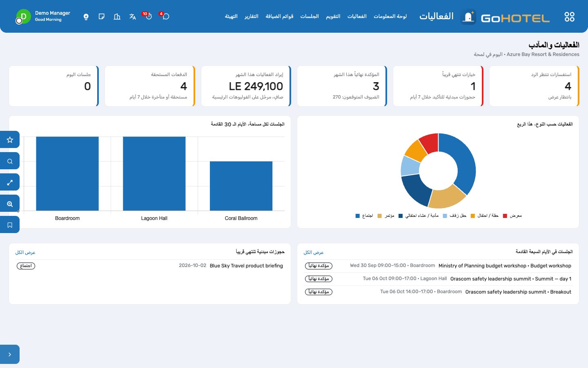The width and height of the screenshot is (588, 368).
Task: Click the GoHotel bell logo
Action: pos(468,17)
